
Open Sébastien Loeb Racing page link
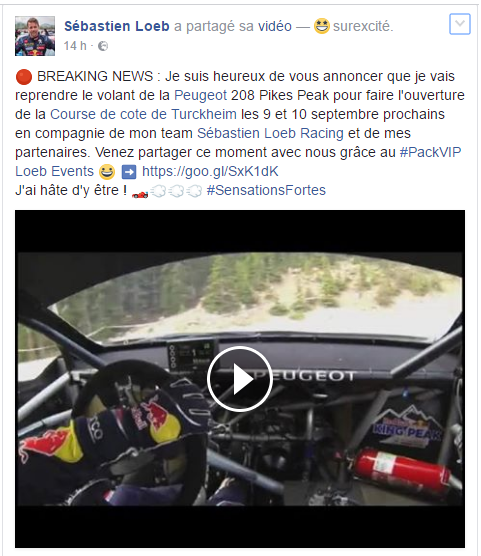tap(270, 133)
